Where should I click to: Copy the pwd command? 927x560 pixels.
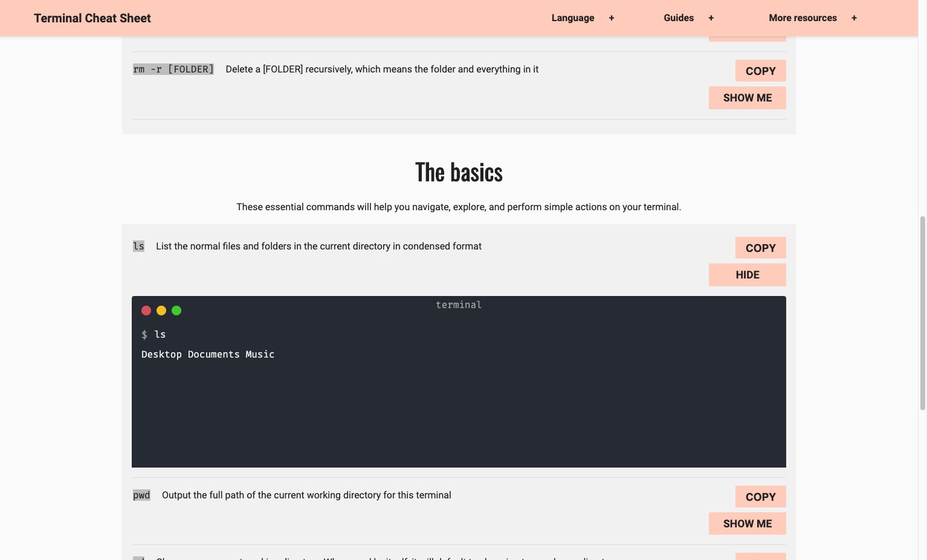click(x=760, y=496)
